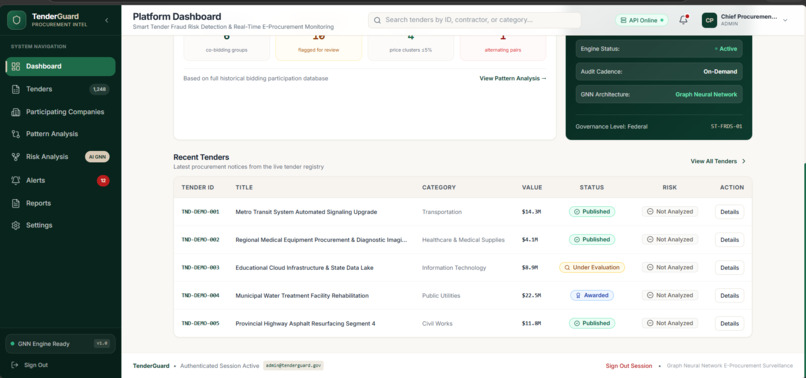Open the Tenders section
This screenshot has width=806, height=378.
point(61,89)
